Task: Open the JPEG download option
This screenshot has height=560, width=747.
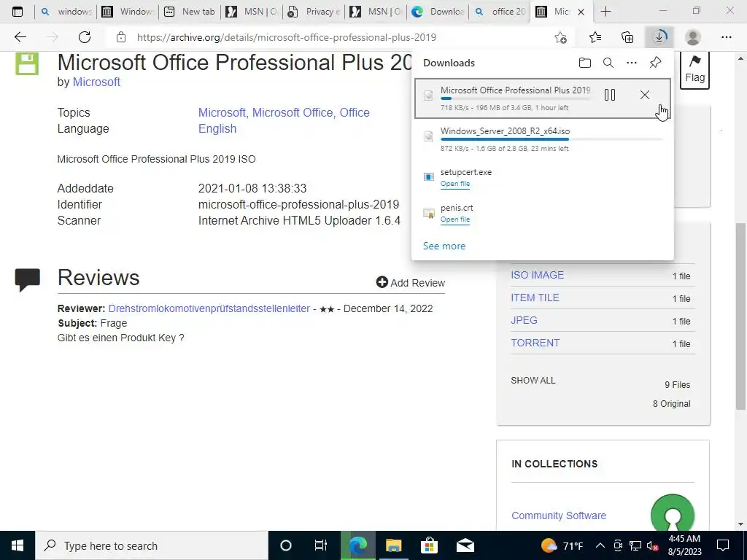Action: (x=524, y=320)
